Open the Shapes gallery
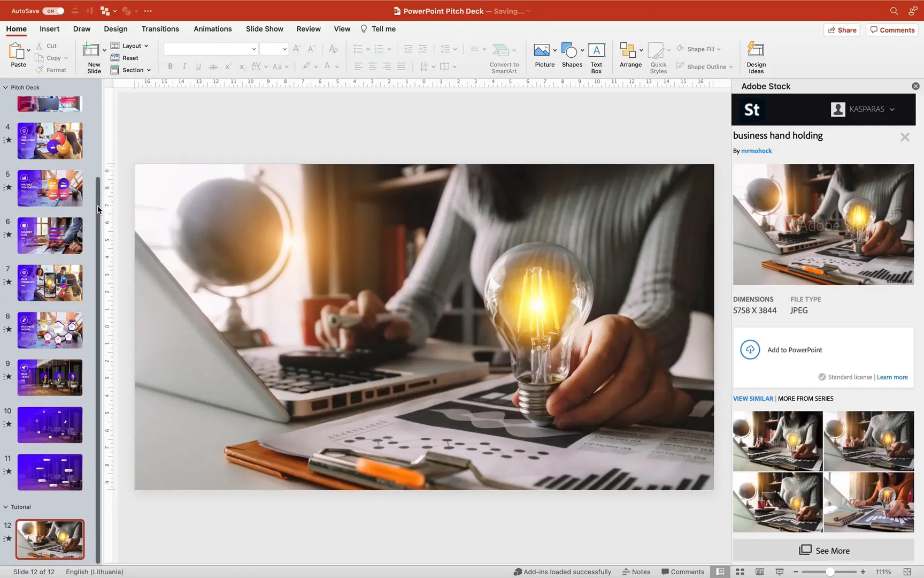924x578 pixels. pos(571,55)
